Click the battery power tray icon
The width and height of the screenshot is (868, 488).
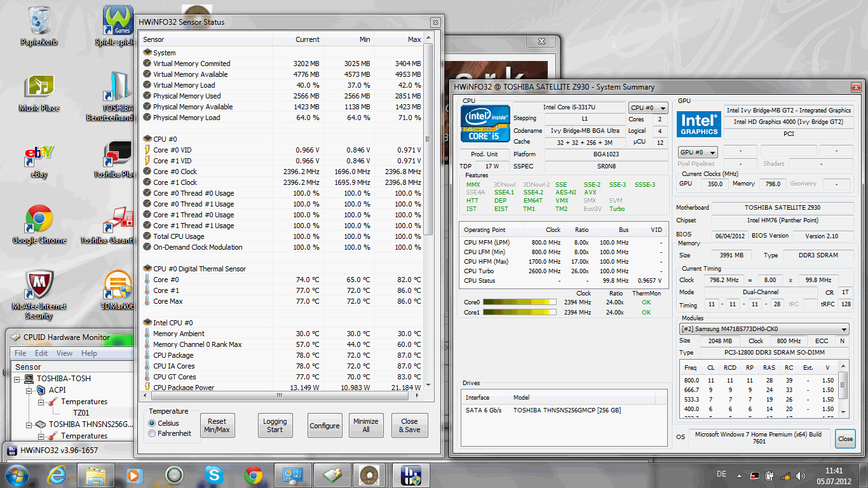(770, 475)
